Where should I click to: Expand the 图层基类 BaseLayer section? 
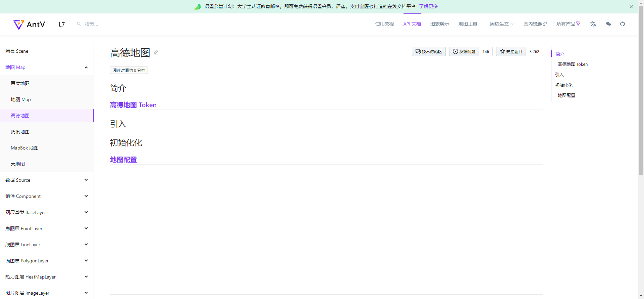47,212
